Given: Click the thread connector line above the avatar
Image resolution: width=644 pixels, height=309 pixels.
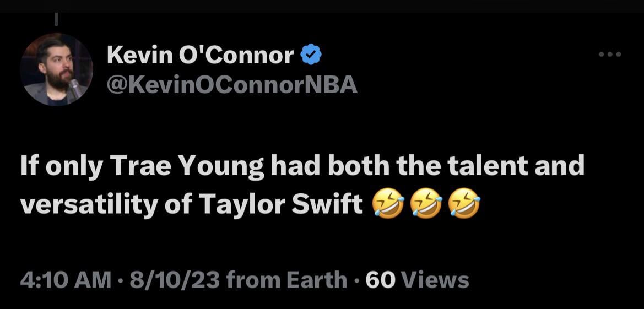Looking at the screenshot, I should pos(56,18).
